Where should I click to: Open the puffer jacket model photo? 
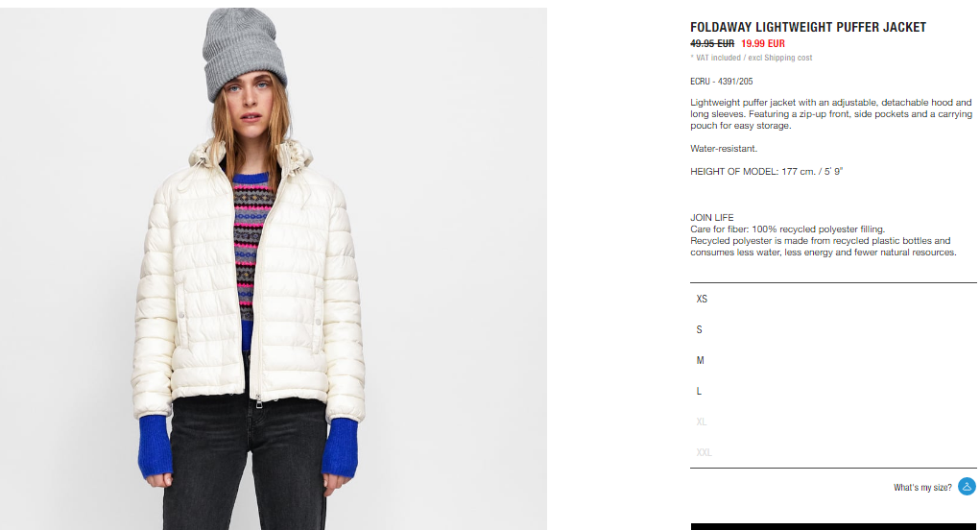click(274, 269)
